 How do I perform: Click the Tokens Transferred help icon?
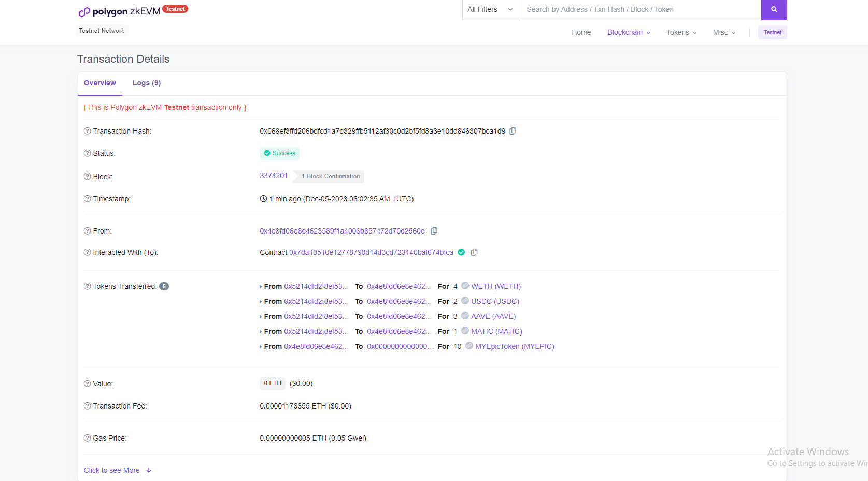87,286
